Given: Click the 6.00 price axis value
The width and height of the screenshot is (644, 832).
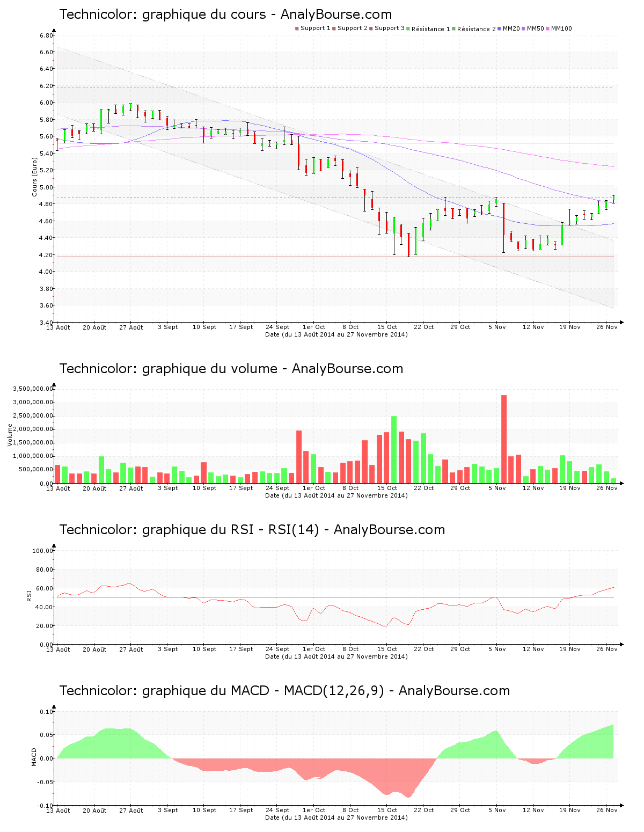Looking at the screenshot, I should 46,103.
